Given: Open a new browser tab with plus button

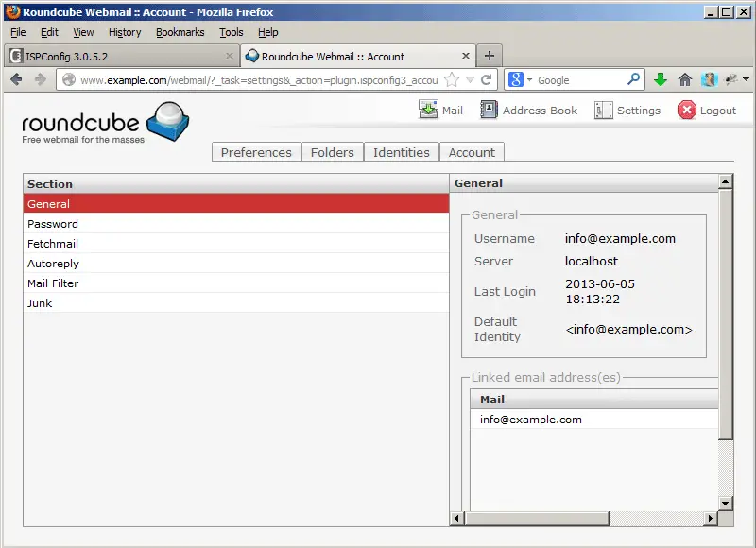Looking at the screenshot, I should coord(489,56).
